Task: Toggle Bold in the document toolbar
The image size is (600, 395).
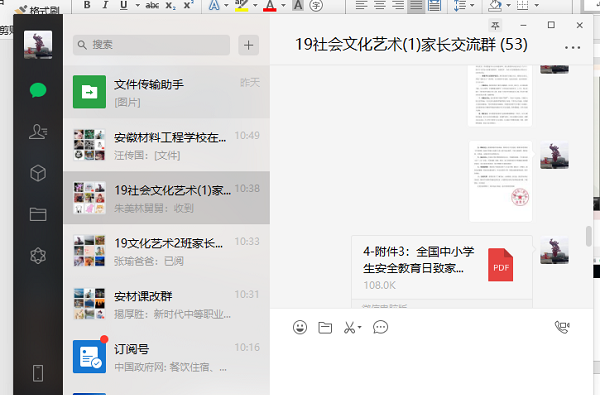Action: (x=87, y=5)
